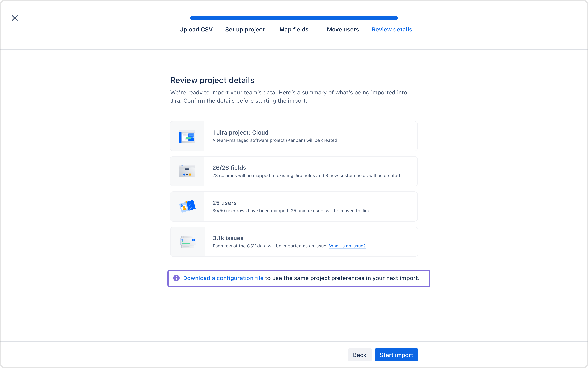Open the Move users step
The height and width of the screenshot is (368, 588).
pos(343,29)
